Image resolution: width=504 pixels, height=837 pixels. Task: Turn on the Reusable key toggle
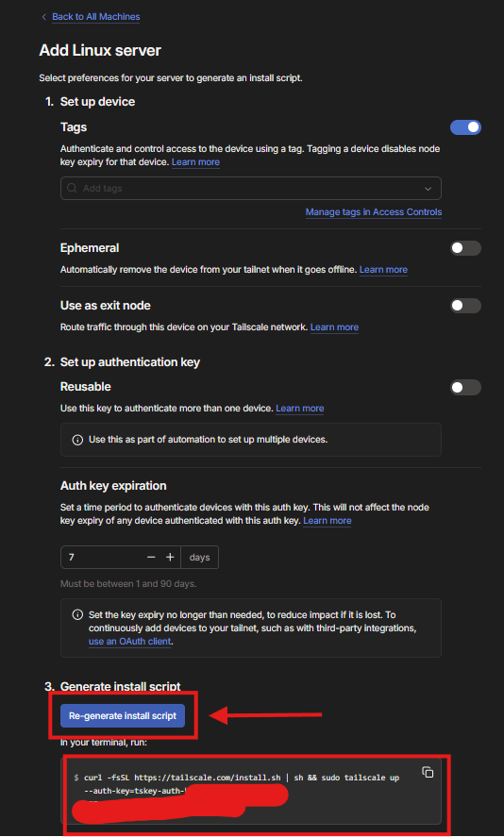[x=465, y=387]
